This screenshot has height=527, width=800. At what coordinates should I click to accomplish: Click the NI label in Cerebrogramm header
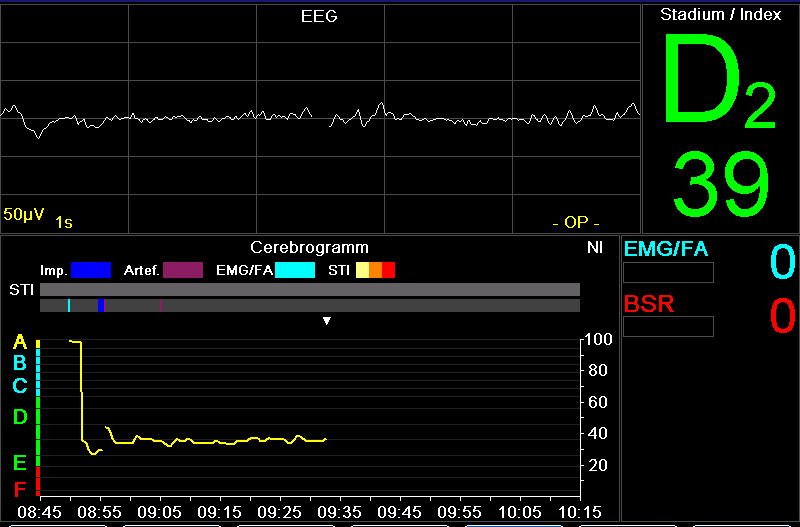[594, 247]
